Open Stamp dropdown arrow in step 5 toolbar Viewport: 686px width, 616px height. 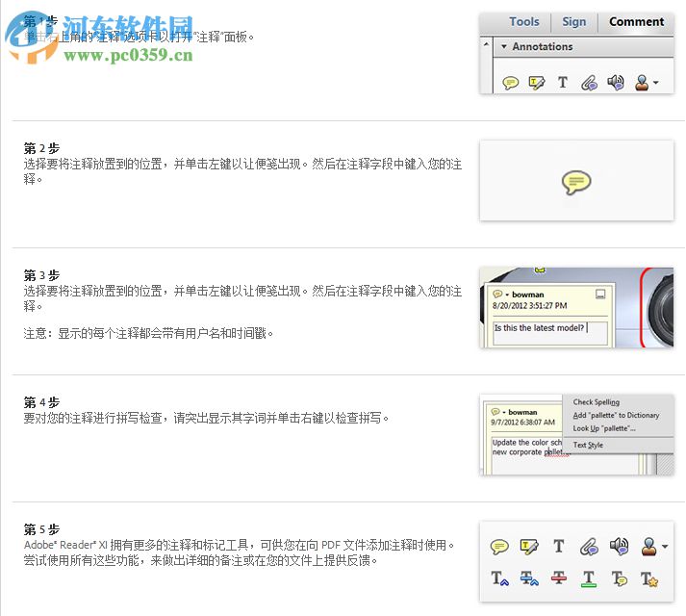click(x=665, y=547)
